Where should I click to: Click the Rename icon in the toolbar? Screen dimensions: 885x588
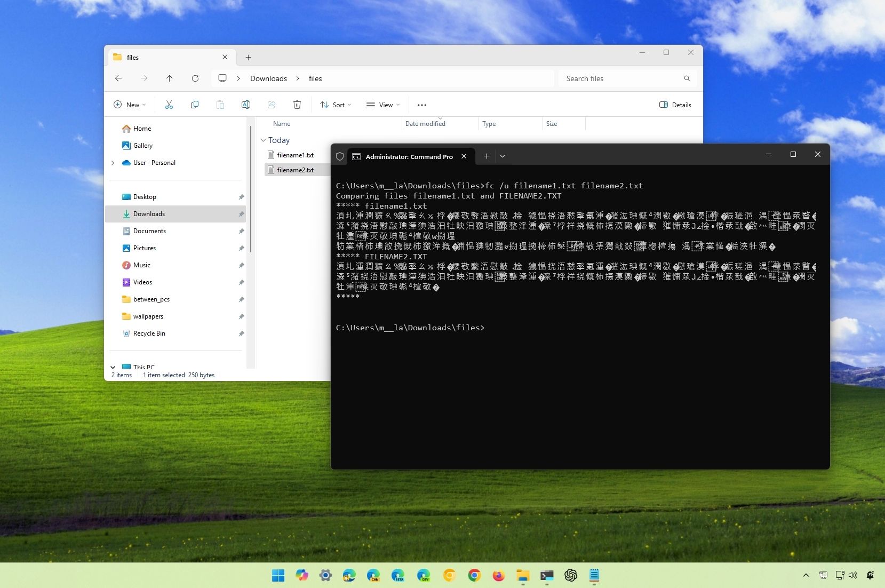pyautogui.click(x=246, y=105)
